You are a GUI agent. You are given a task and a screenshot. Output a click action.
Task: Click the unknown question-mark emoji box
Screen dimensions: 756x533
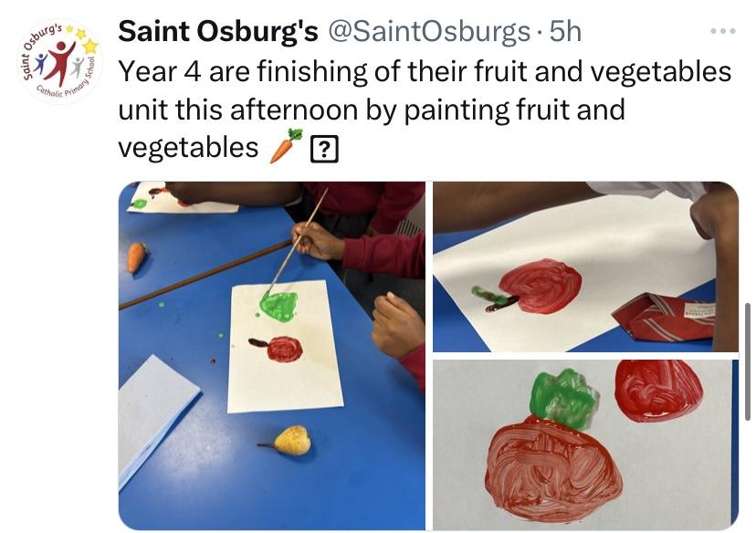pos(324,149)
